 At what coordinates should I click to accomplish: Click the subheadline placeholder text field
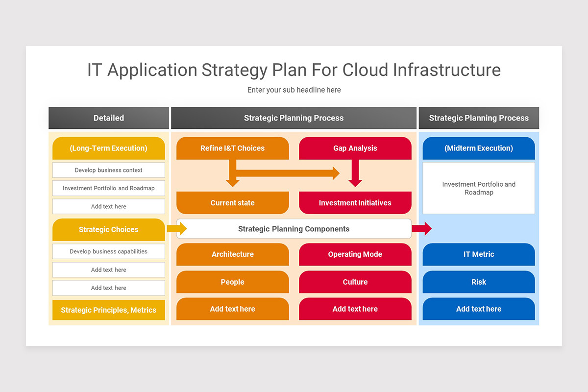(x=294, y=90)
